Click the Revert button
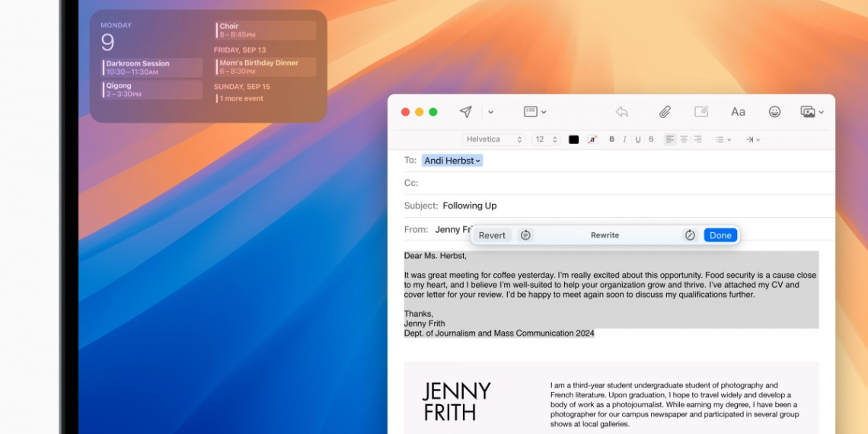The height and width of the screenshot is (434, 868). (492, 235)
